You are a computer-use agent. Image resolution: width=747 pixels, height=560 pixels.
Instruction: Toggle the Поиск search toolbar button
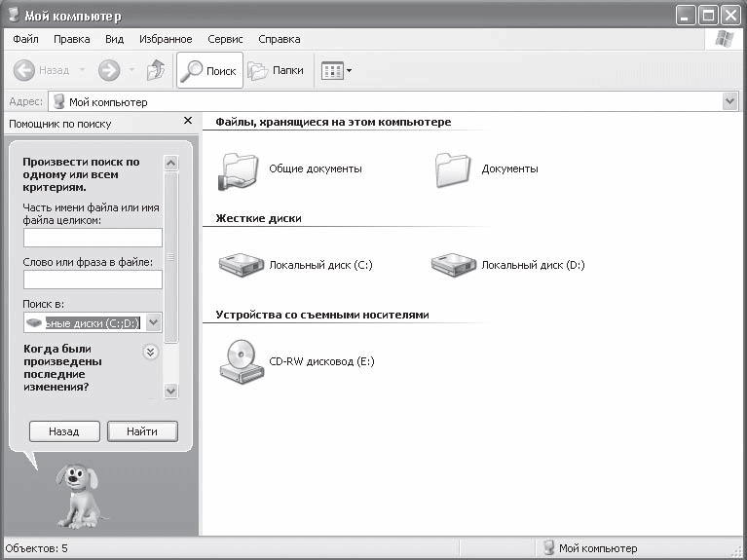tap(209, 70)
